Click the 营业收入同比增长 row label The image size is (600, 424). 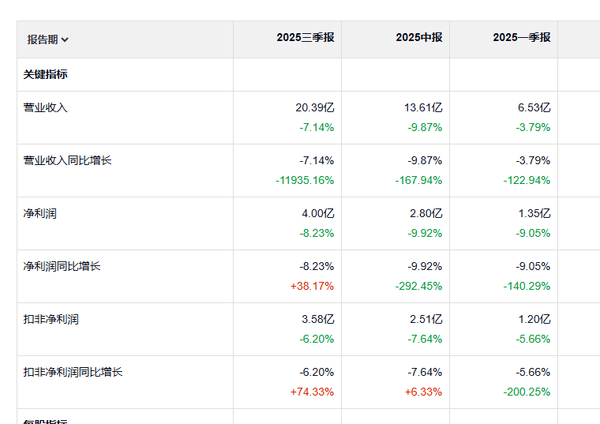pos(69,160)
